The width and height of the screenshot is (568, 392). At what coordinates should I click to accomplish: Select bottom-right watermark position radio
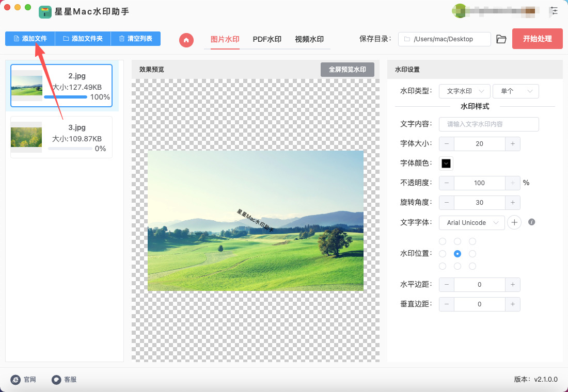pyautogui.click(x=472, y=266)
